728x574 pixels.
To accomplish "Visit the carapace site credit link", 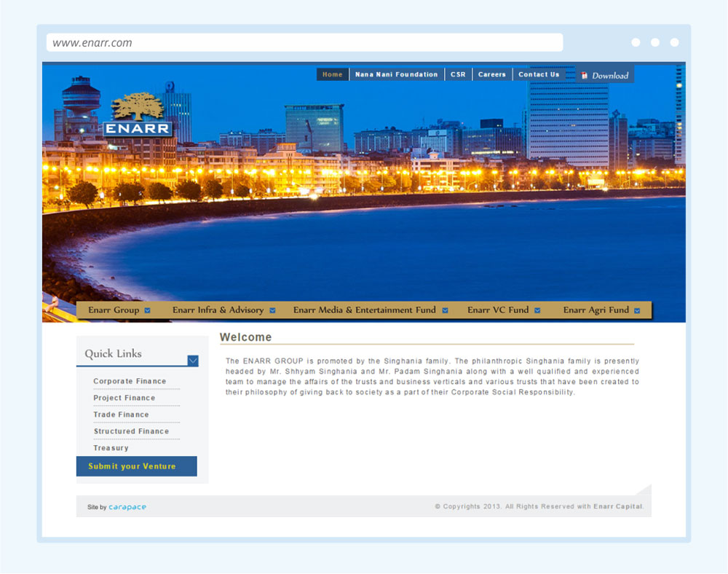I will tap(127, 507).
